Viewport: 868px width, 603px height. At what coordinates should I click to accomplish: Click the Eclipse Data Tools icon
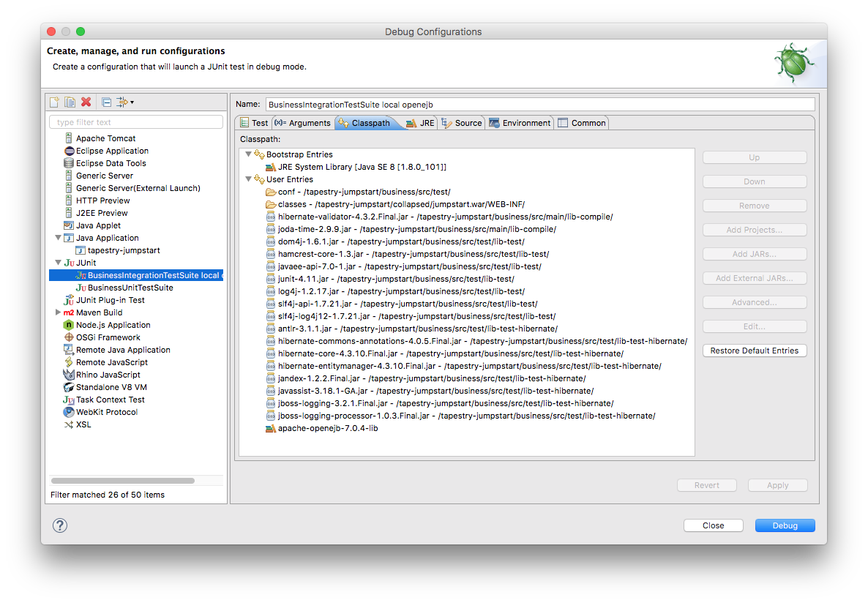69,163
